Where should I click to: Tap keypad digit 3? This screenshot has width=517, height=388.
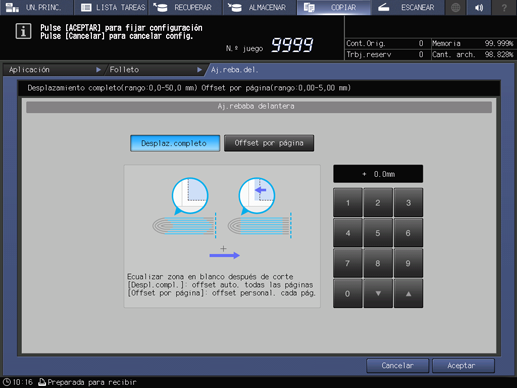click(x=408, y=203)
